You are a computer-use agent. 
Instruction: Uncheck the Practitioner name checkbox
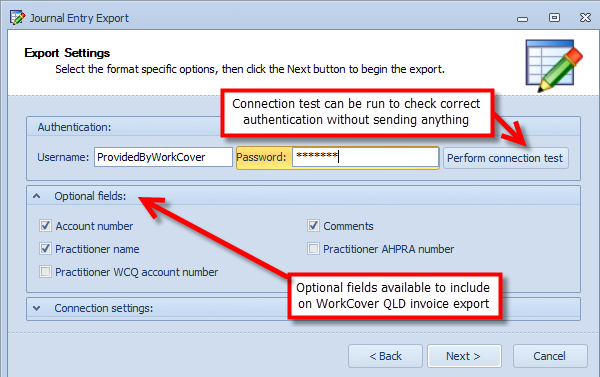(46, 249)
